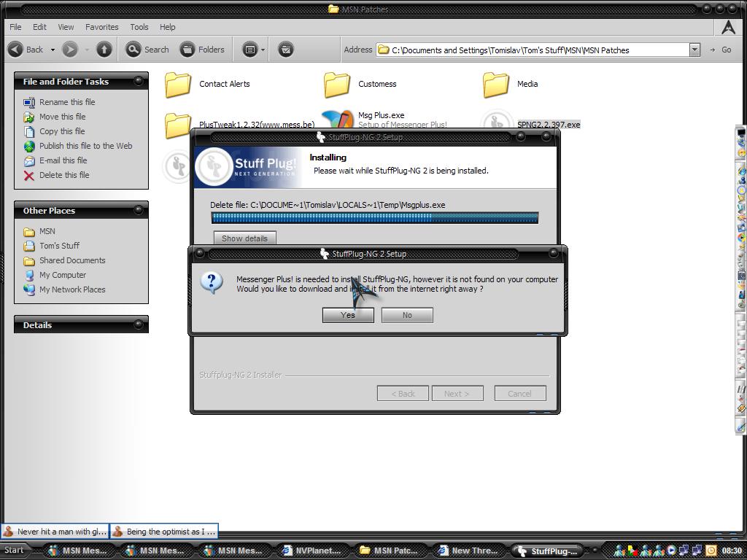This screenshot has height=560, width=747.
Task: Click No in the StuffPlug-NG dialog
Action: coord(406,315)
